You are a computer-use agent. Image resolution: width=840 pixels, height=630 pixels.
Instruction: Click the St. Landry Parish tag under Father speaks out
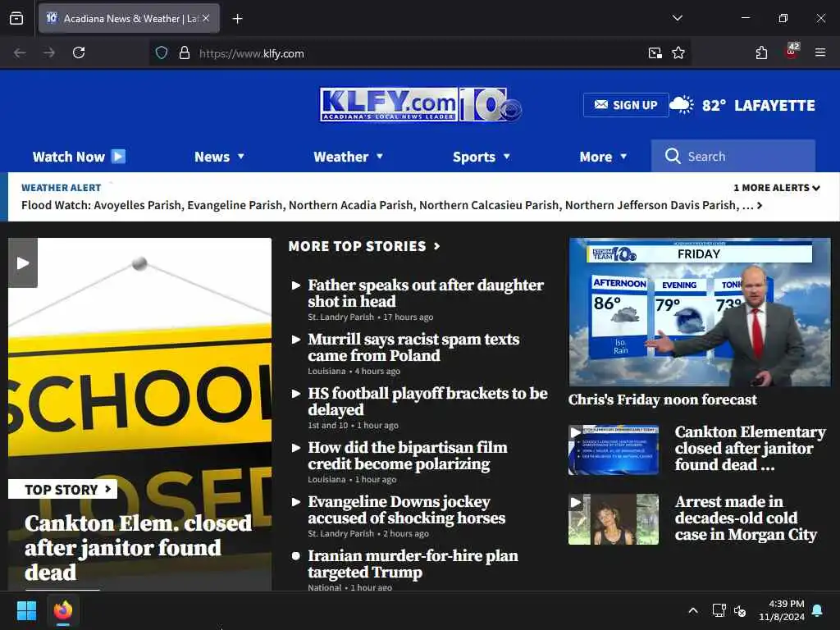(x=340, y=317)
